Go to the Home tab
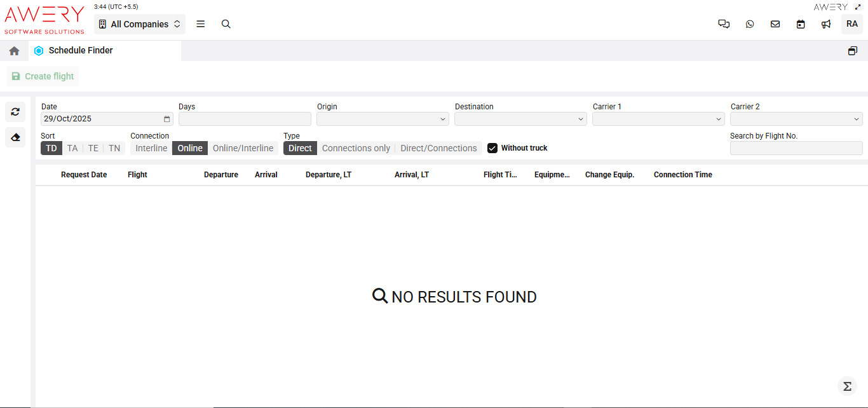868x408 pixels. click(x=14, y=51)
